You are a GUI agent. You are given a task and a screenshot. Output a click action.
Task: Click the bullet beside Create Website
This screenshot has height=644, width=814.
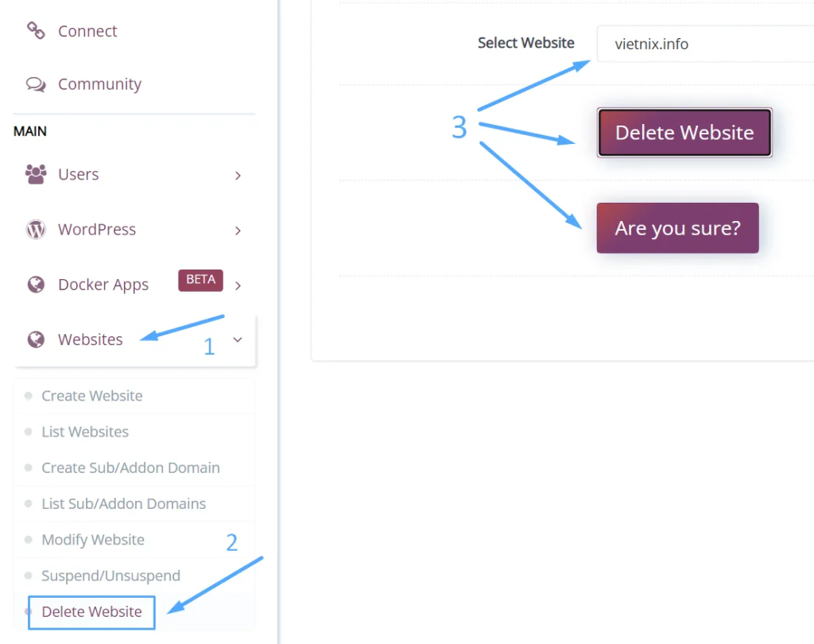tap(29, 395)
